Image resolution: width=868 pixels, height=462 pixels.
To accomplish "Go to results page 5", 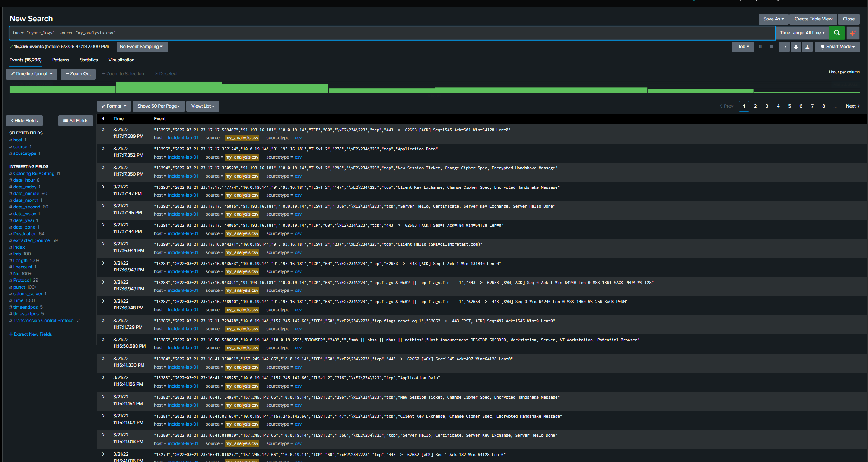I will pos(789,106).
